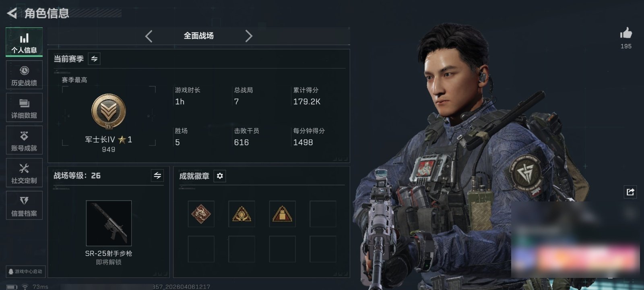Open 成就徽章 badge settings gear
This screenshot has width=644, height=290.
click(x=220, y=176)
